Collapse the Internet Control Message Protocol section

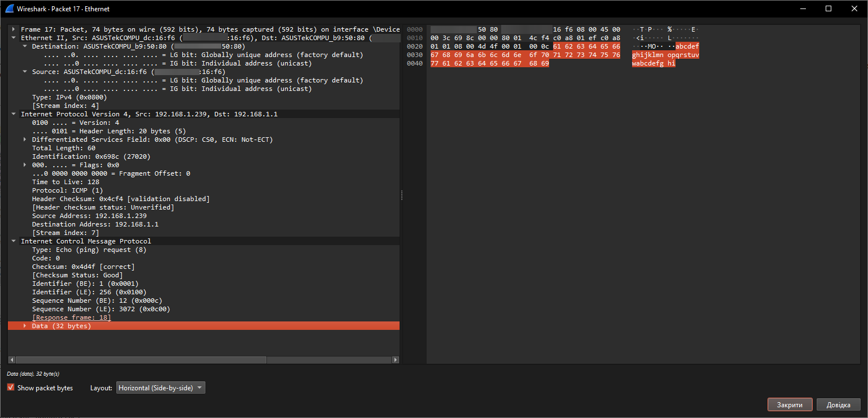click(x=14, y=241)
